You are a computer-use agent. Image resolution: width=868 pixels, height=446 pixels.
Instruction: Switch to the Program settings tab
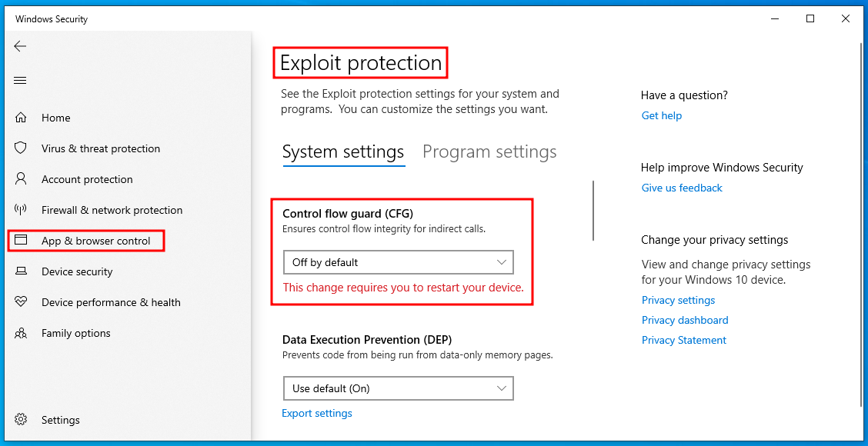coord(489,152)
